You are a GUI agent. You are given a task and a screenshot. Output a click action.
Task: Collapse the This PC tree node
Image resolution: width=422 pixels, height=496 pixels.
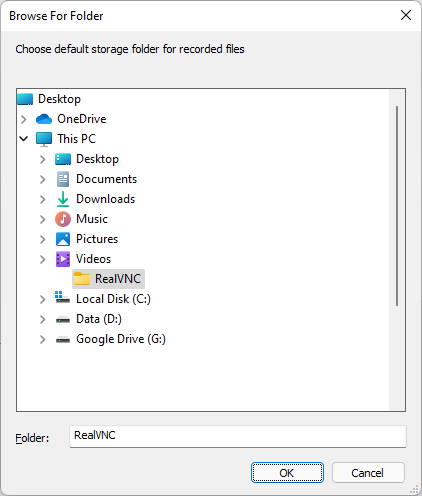[x=23, y=139]
